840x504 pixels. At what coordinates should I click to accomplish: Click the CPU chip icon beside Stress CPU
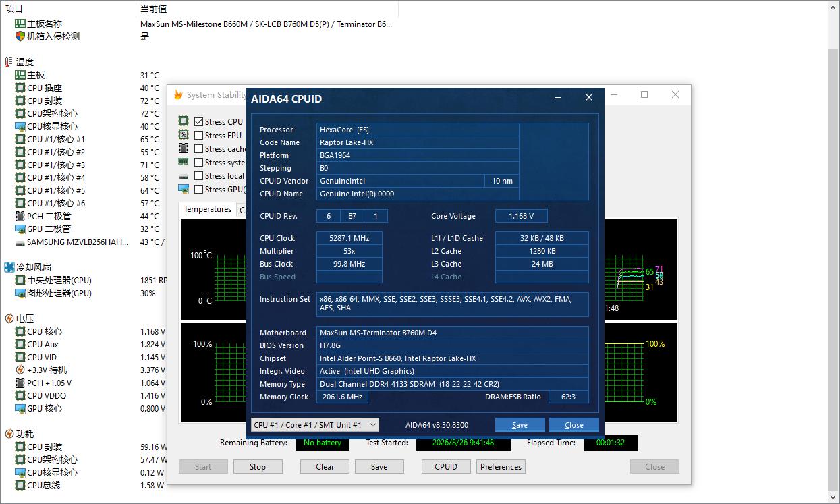pos(184,121)
